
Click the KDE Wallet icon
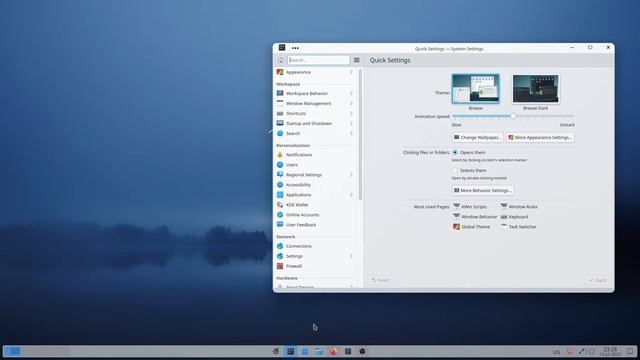[280, 205]
